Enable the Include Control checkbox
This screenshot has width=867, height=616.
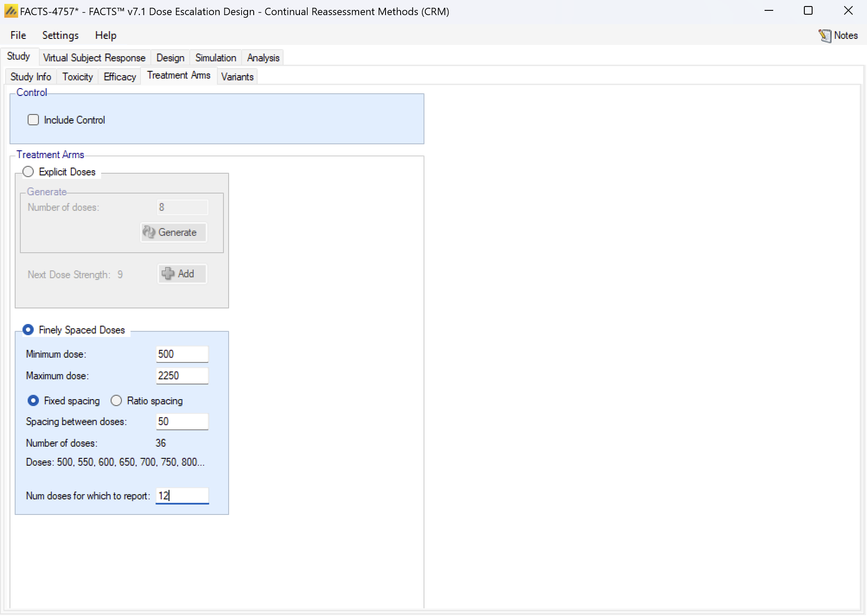pyautogui.click(x=33, y=120)
